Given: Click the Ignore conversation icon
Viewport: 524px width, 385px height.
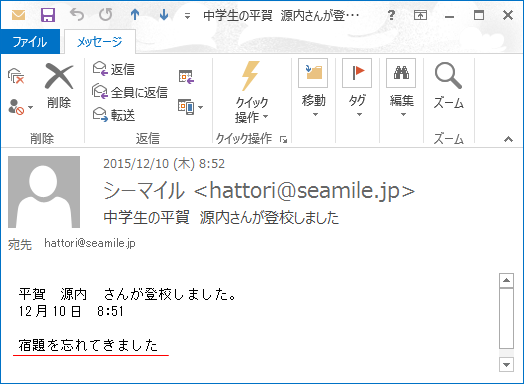Looking at the screenshot, I should (16, 76).
